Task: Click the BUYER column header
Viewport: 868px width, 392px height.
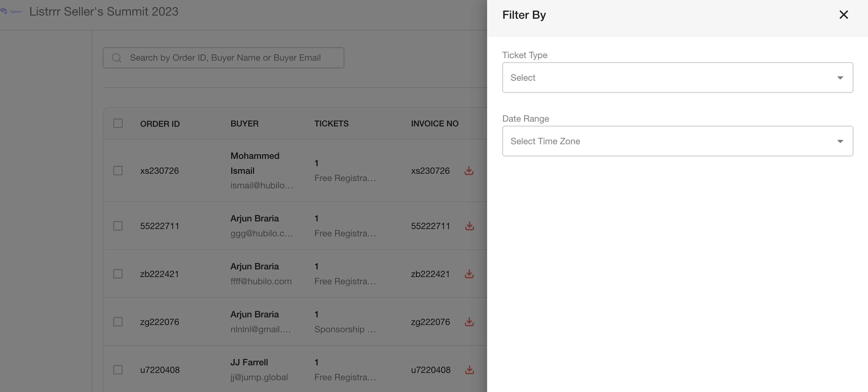Action: (244, 124)
